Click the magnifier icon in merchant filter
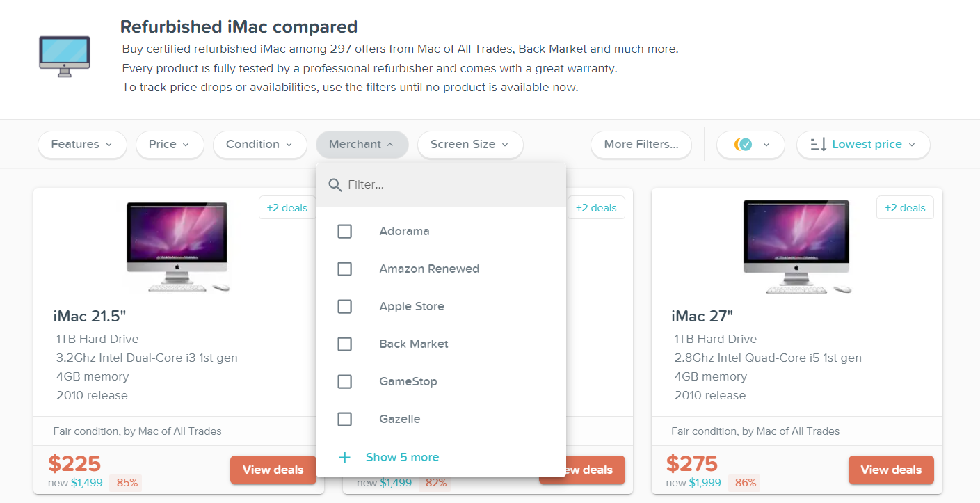Image resolution: width=980 pixels, height=503 pixels. [x=335, y=185]
